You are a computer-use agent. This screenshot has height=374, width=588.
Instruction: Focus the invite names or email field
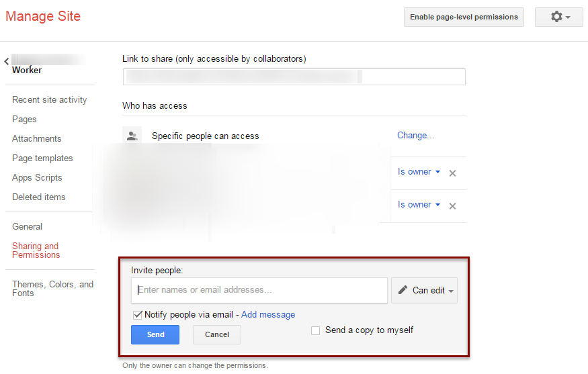[259, 290]
